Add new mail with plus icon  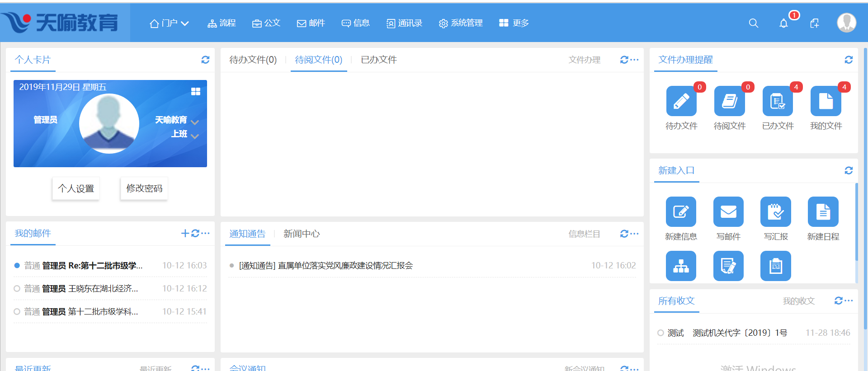pyautogui.click(x=185, y=233)
